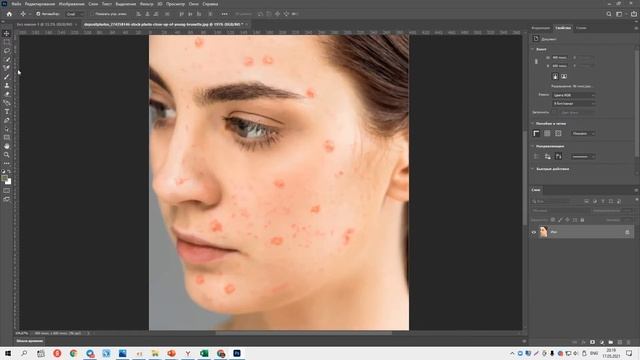The image size is (640, 360).
Task: Hide the Фон layer with eye icon
Action: click(x=533, y=232)
